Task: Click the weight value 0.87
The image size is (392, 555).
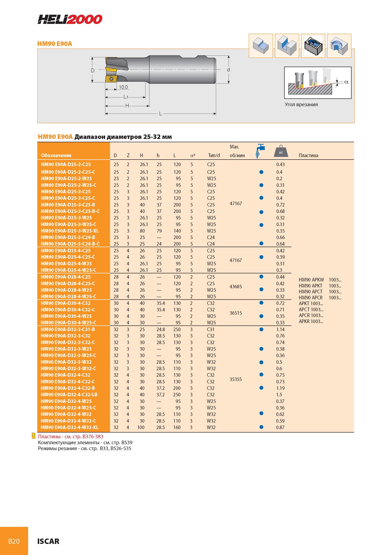Action: tap(280, 427)
